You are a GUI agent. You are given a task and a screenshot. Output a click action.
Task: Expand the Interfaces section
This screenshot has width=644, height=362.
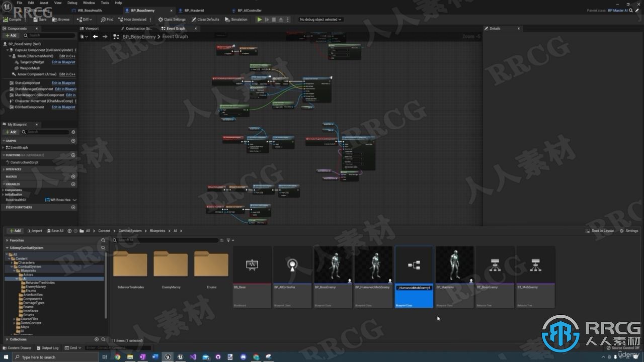pos(4,169)
